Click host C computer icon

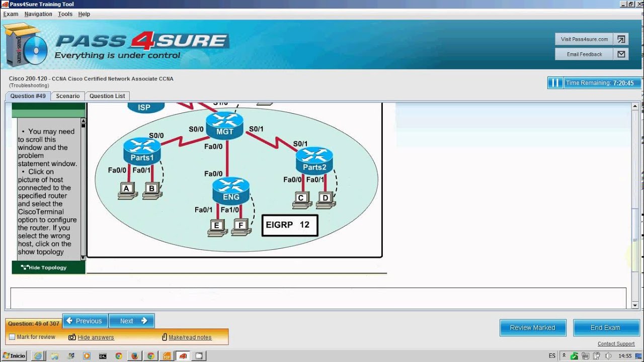pos(302,200)
